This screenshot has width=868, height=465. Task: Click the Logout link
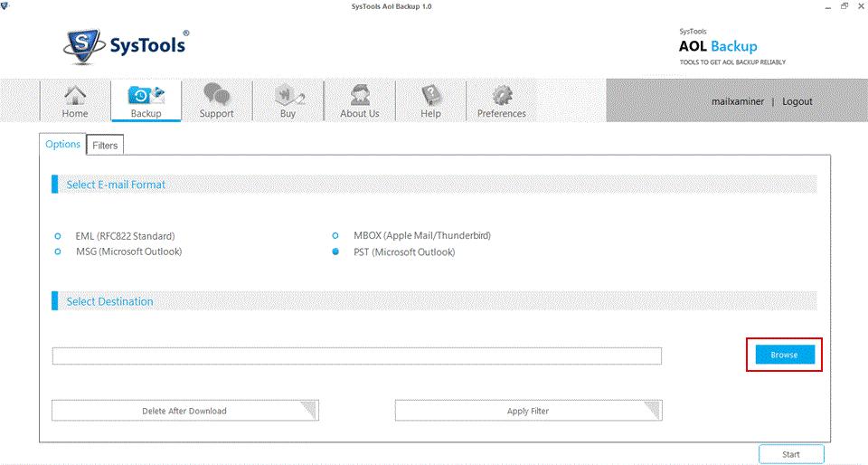coord(797,101)
